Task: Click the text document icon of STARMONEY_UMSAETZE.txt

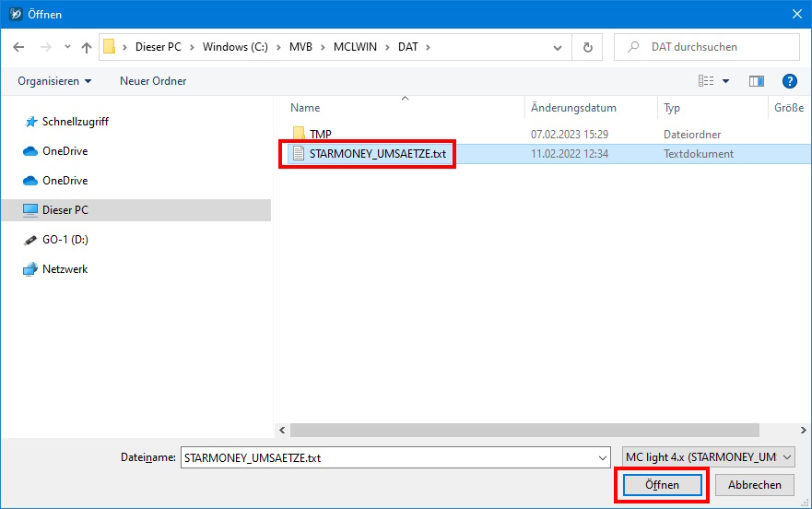Action: coord(299,153)
